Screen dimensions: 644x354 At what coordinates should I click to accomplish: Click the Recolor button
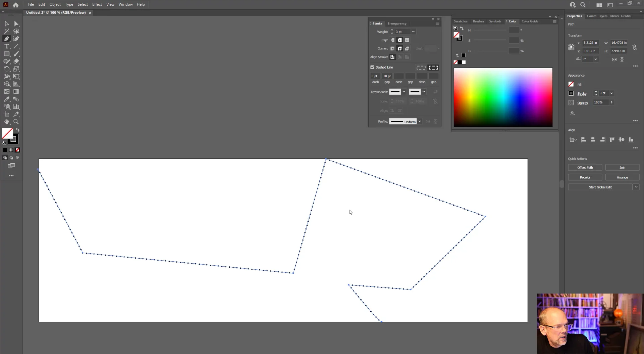[585, 177]
